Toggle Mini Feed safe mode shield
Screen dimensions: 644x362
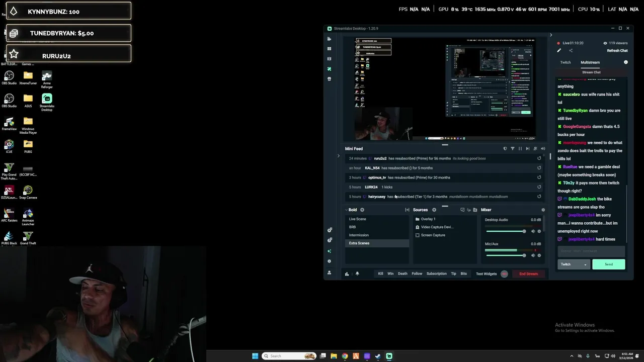coord(505,149)
